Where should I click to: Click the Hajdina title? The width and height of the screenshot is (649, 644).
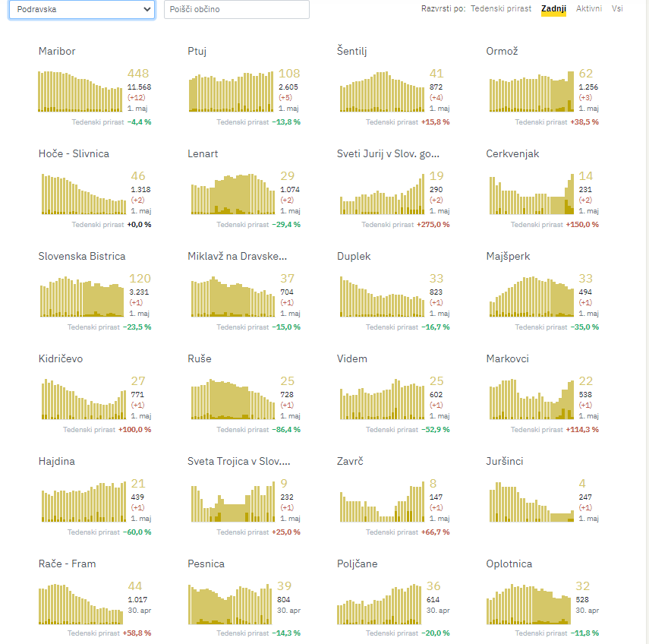[57, 462]
